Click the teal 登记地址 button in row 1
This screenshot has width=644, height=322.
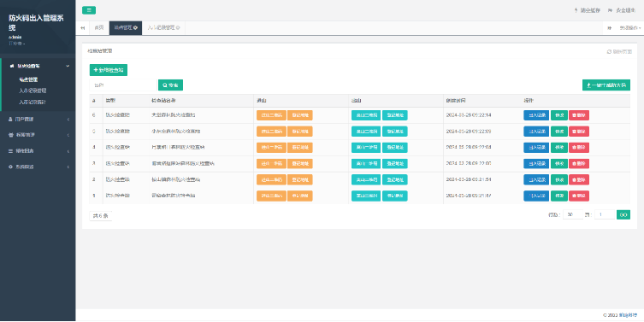point(395,196)
